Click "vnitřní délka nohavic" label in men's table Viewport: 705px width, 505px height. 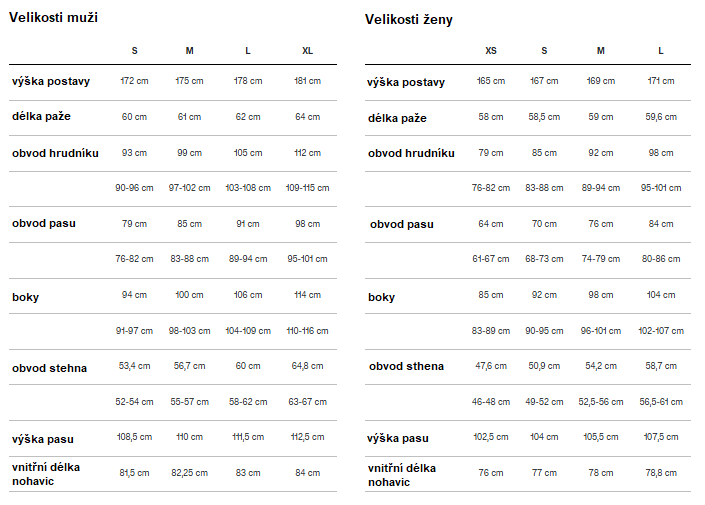click(46, 474)
